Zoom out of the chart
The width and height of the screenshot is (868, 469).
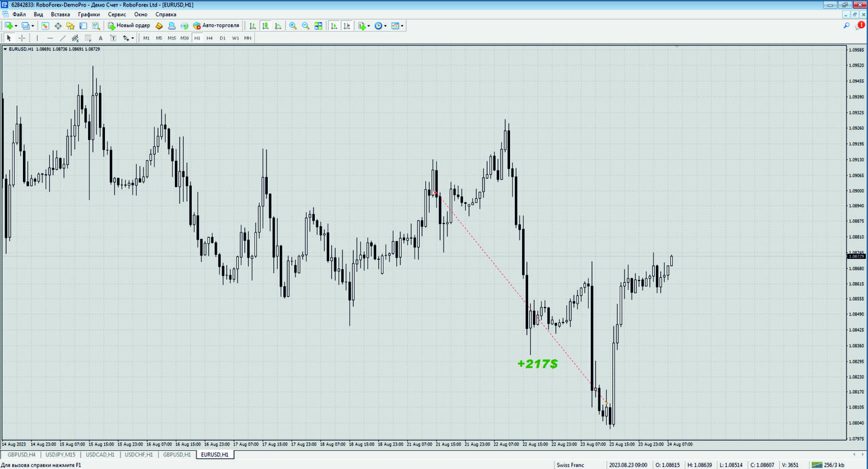pyautogui.click(x=305, y=26)
